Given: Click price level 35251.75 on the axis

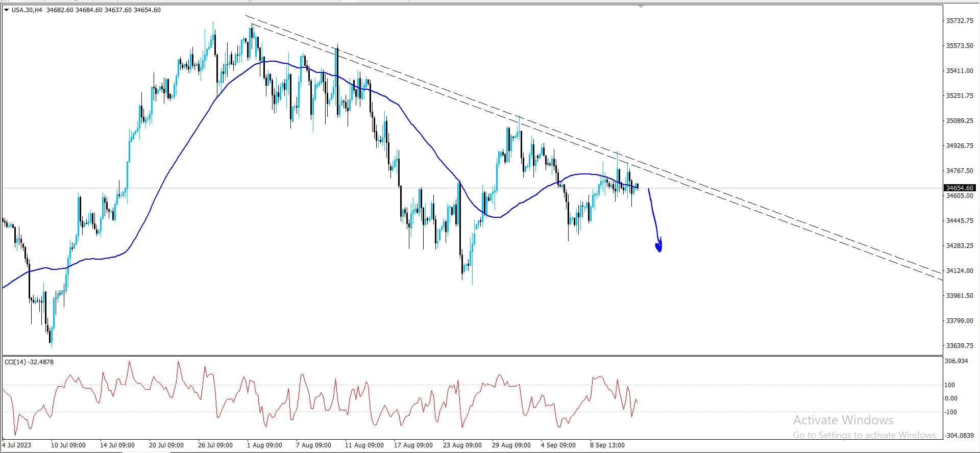Looking at the screenshot, I should (960, 96).
